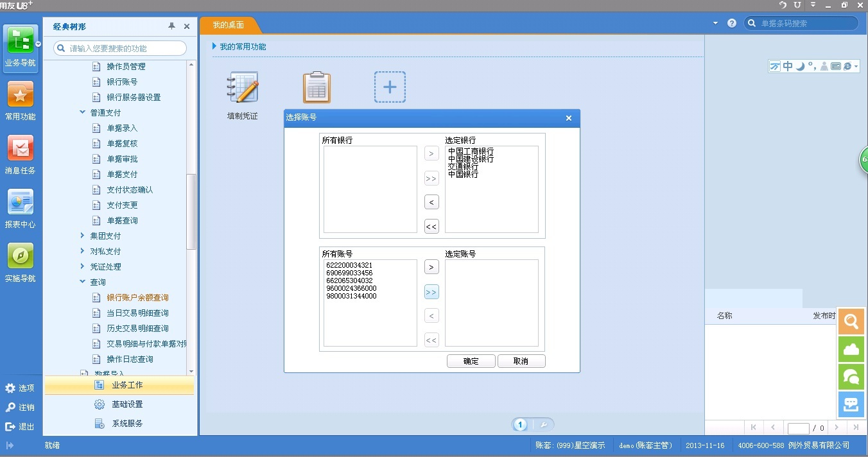
Task: Click the title bar undo-style arrow icon
Action: (x=783, y=5)
